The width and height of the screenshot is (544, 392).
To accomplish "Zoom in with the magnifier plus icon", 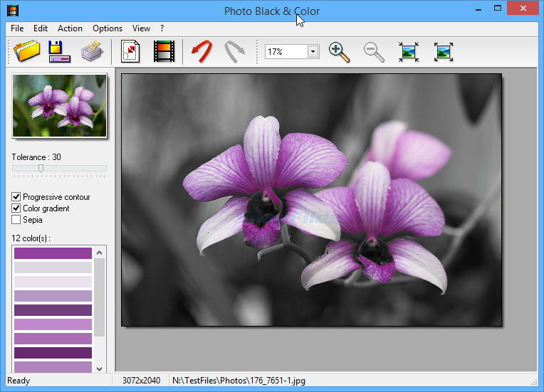I will tap(339, 52).
